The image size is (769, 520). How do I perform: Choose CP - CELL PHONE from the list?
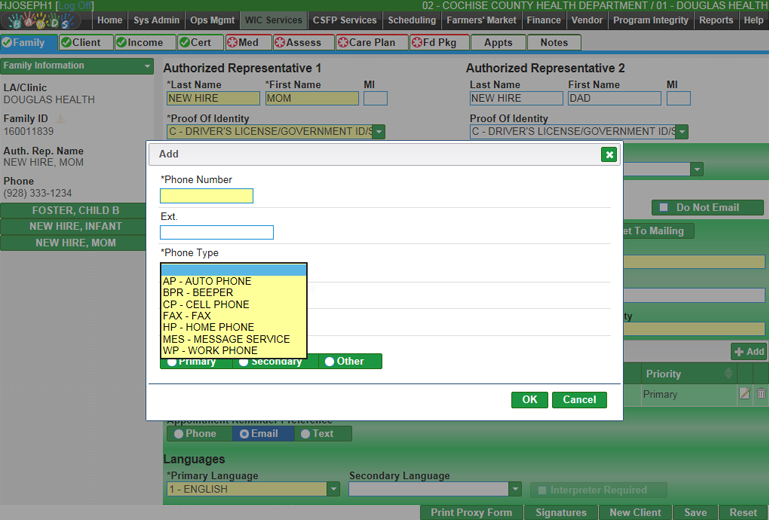(206, 305)
